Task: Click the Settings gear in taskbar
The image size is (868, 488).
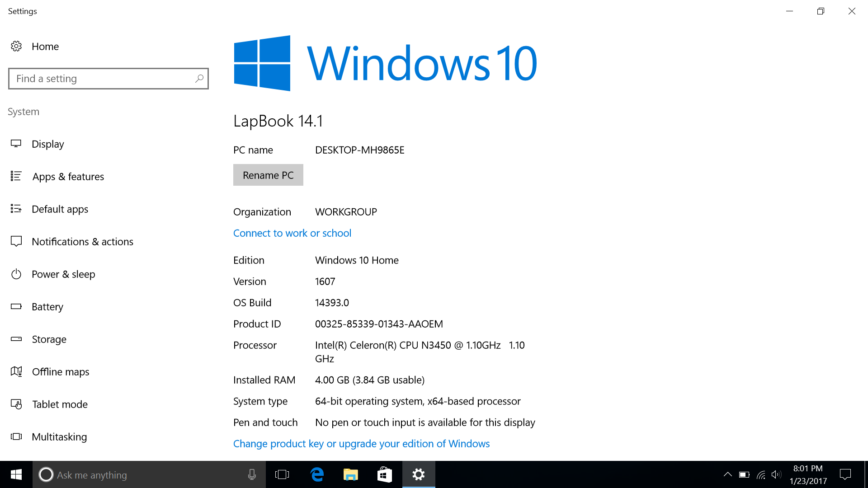Action: tap(419, 474)
